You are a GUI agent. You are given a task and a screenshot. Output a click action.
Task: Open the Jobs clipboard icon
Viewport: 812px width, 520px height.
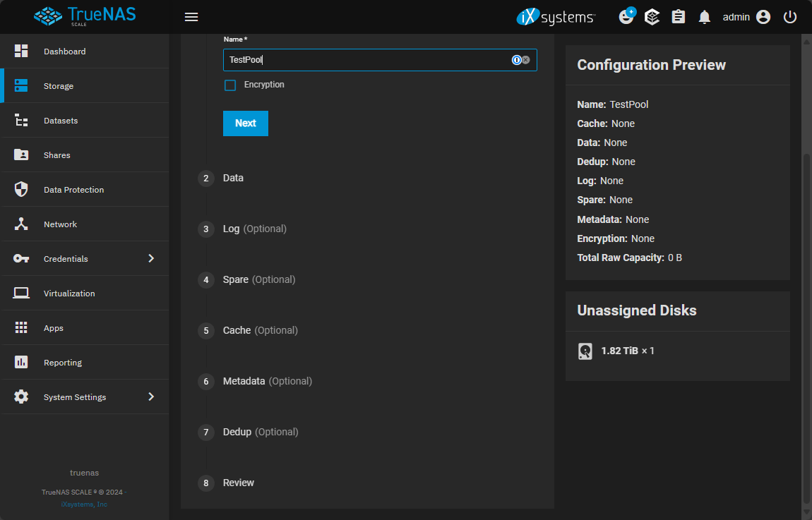(x=679, y=17)
